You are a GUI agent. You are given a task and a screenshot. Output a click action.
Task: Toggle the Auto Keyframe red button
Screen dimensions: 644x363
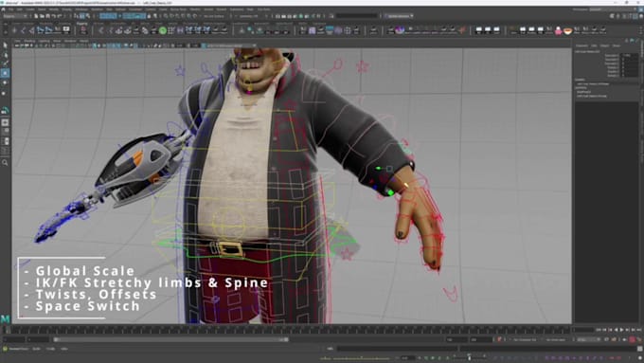pyautogui.click(x=632, y=339)
